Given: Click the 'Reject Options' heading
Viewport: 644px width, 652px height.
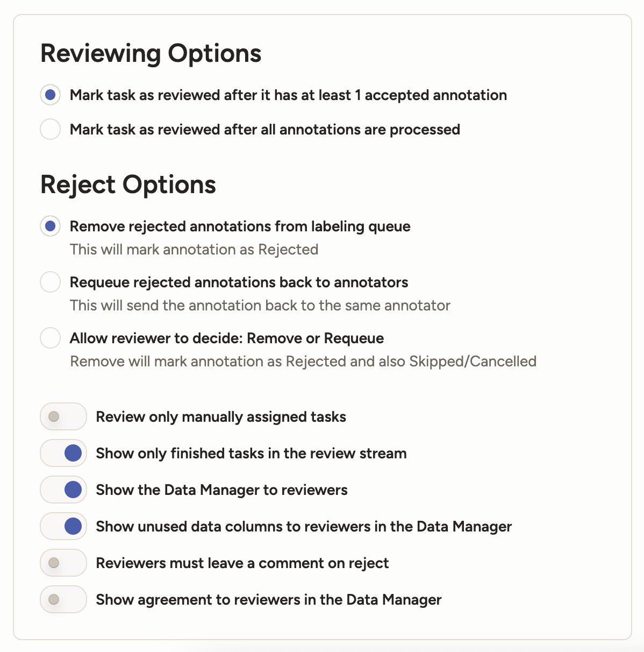Looking at the screenshot, I should (x=128, y=185).
